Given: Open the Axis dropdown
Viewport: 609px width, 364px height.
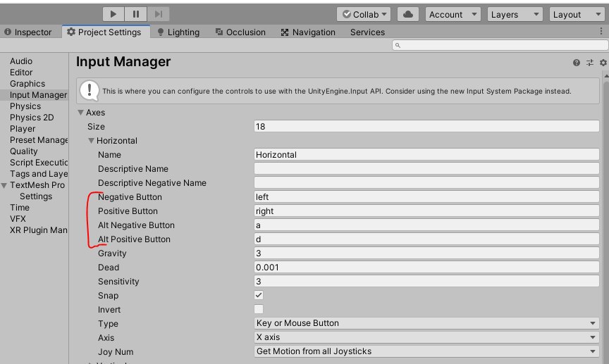Looking at the screenshot, I should pyautogui.click(x=426, y=337).
